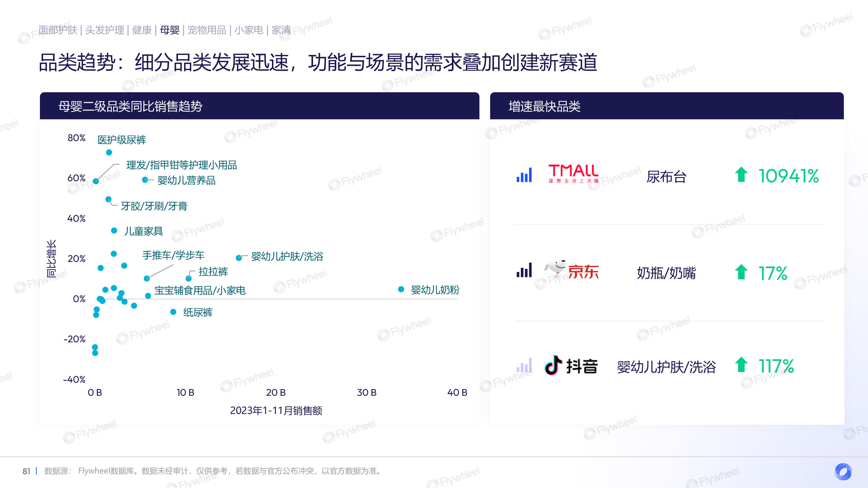Click the 儿童家具 chart label
This screenshot has width=868, height=488.
(144, 231)
